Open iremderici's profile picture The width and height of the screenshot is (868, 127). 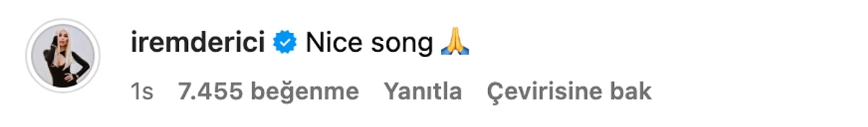coord(63,56)
